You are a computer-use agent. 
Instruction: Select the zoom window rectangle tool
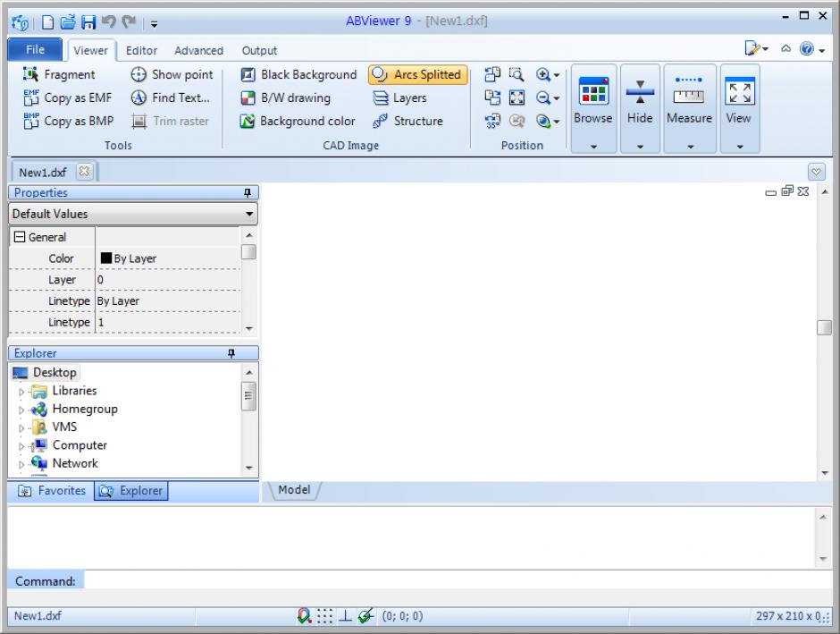517,74
